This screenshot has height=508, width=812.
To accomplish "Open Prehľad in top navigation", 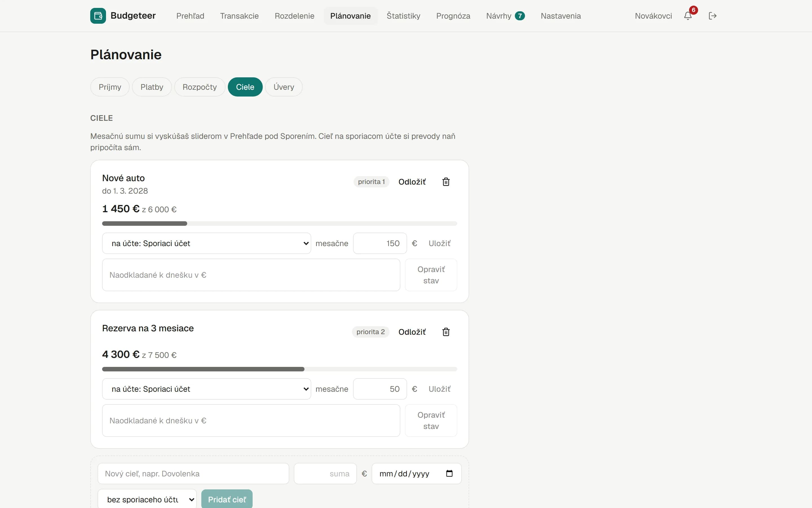I will [x=190, y=16].
